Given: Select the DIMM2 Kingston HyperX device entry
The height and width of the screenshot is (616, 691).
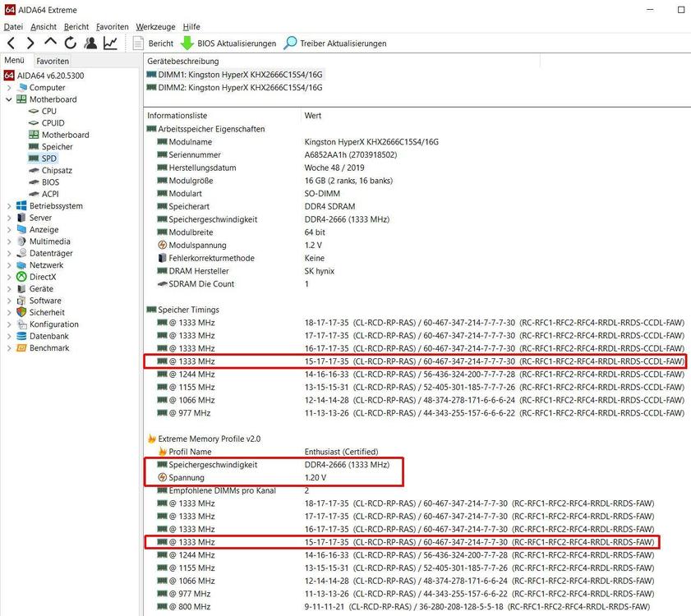Looking at the screenshot, I should click(235, 87).
